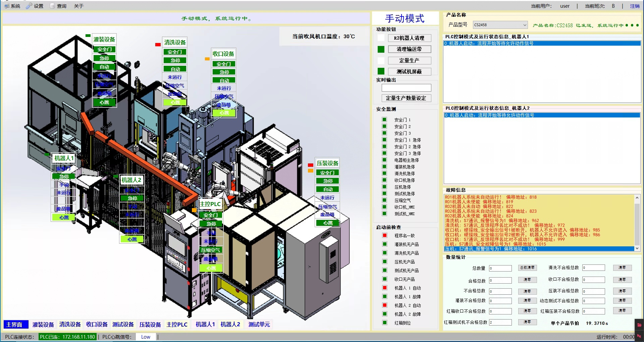Select fault row 压机 偏移地址 1016
Viewport: 644px width, 342px height.
pyautogui.click(x=539, y=249)
